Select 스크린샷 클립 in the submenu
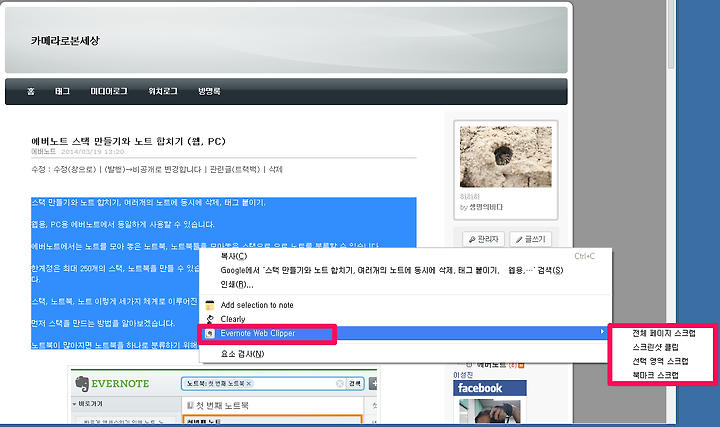Viewport: 720px width, 427px height. [655, 347]
